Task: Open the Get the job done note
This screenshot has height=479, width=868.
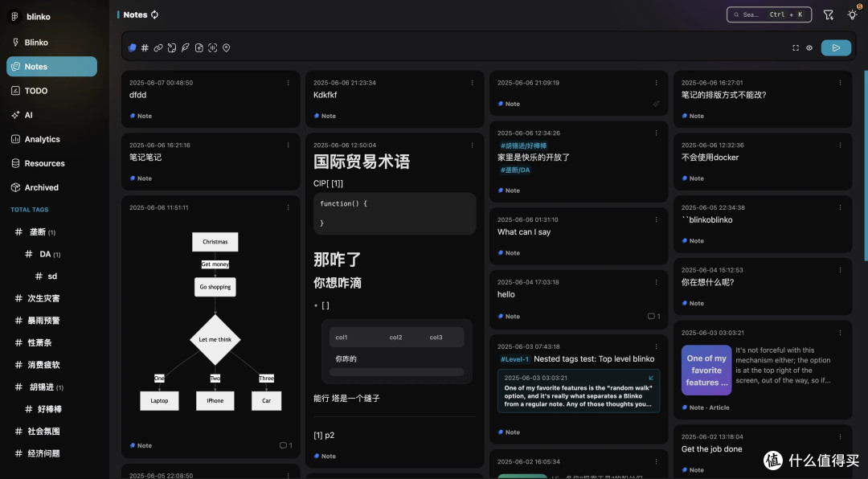Action: tap(712, 449)
